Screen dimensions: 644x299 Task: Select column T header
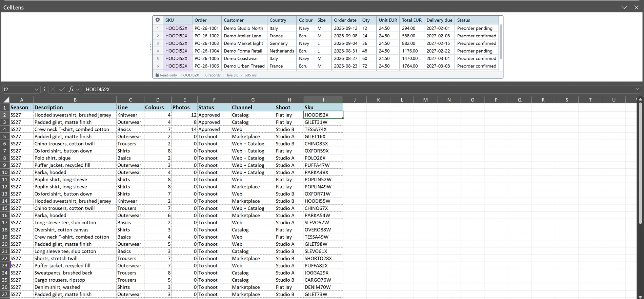(590, 100)
